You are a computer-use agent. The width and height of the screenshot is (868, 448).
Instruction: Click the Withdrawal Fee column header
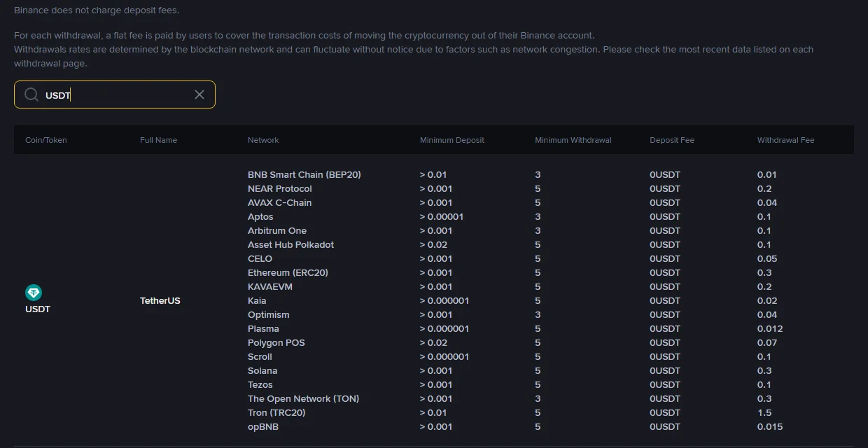click(x=785, y=140)
